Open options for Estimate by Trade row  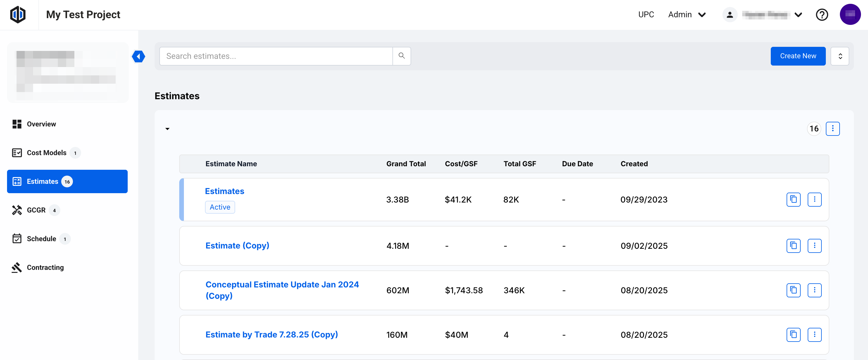pyautogui.click(x=814, y=335)
